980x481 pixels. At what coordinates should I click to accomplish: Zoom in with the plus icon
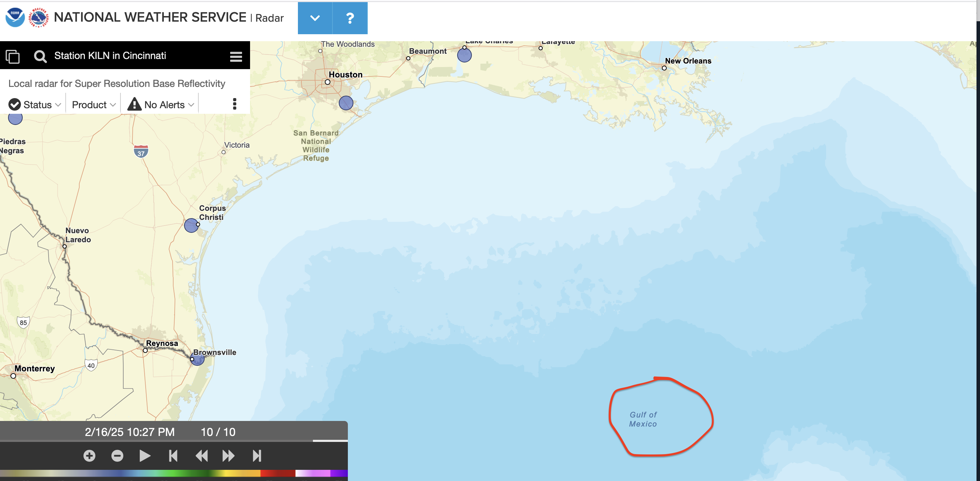tap(89, 456)
